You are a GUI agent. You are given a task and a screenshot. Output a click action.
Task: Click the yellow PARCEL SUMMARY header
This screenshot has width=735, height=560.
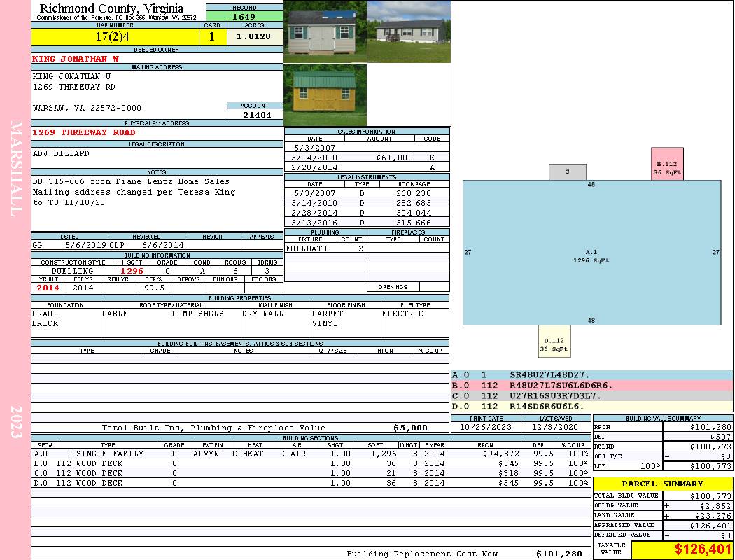(662, 484)
